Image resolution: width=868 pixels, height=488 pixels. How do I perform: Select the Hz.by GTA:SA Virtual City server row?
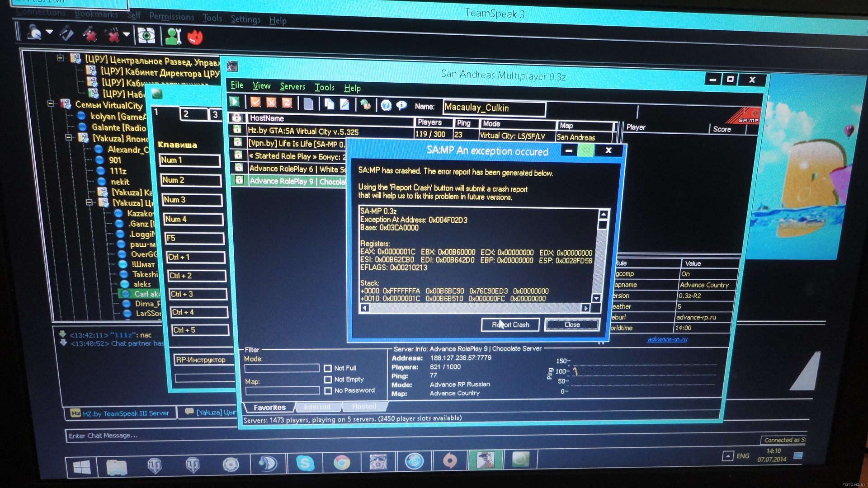click(423, 133)
